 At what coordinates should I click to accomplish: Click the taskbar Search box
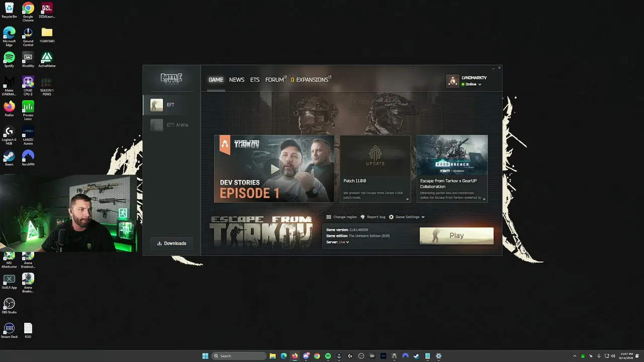click(x=239, y=356)
